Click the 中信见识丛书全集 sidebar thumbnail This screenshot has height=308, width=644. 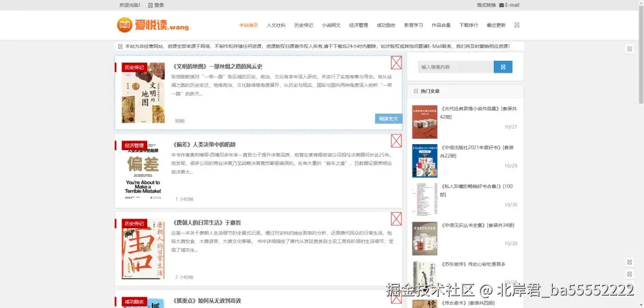coord(425,239)
